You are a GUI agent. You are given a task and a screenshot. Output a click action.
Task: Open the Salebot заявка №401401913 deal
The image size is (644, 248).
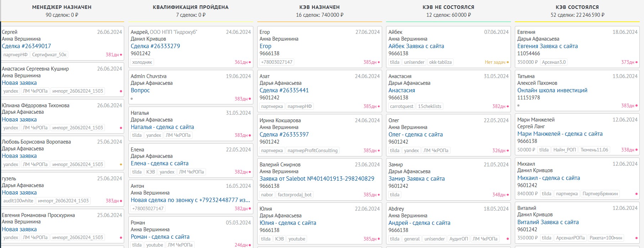pyautogui.click(x=317, y=179)
